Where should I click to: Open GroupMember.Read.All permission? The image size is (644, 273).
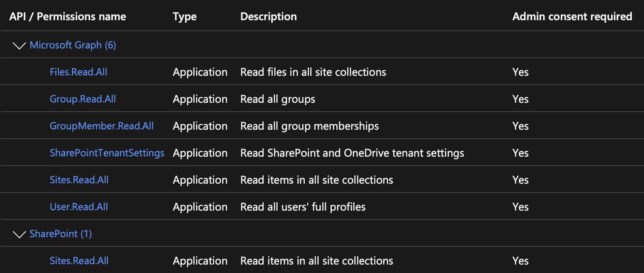(102, 126)
